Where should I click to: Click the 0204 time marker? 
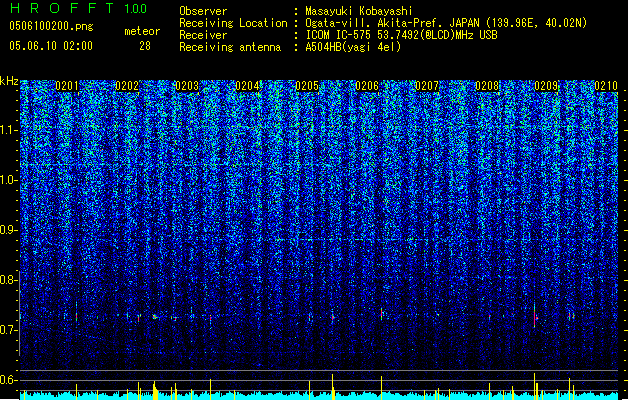247,86
